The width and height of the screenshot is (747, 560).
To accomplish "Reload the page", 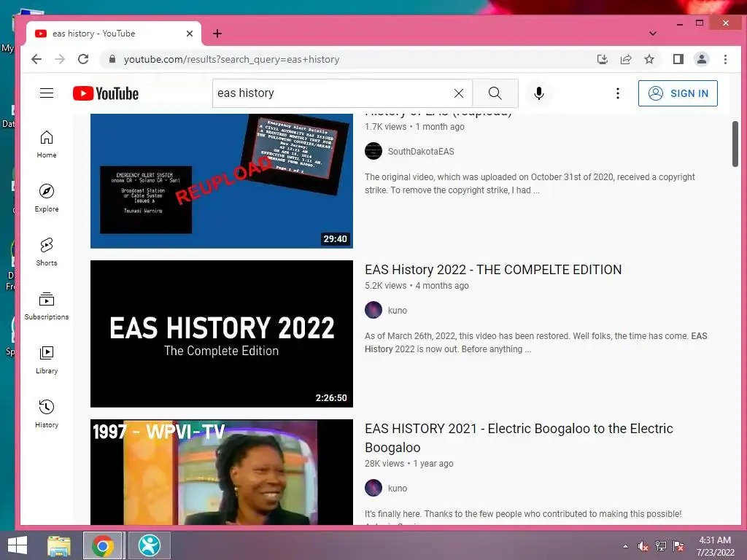I will pyautogui.click(x=83, y=59).
